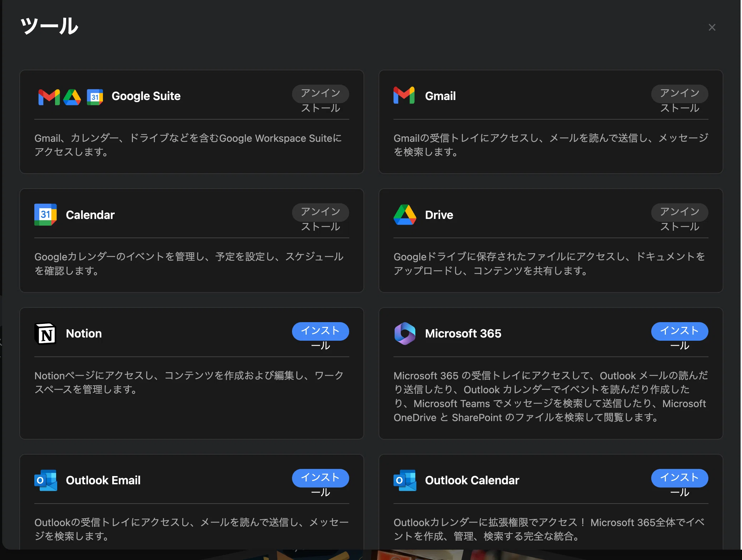Click Google Workspace Suite description text
Image resolution: width=742 pixels, height=560 pixels.
coord(188,145)
